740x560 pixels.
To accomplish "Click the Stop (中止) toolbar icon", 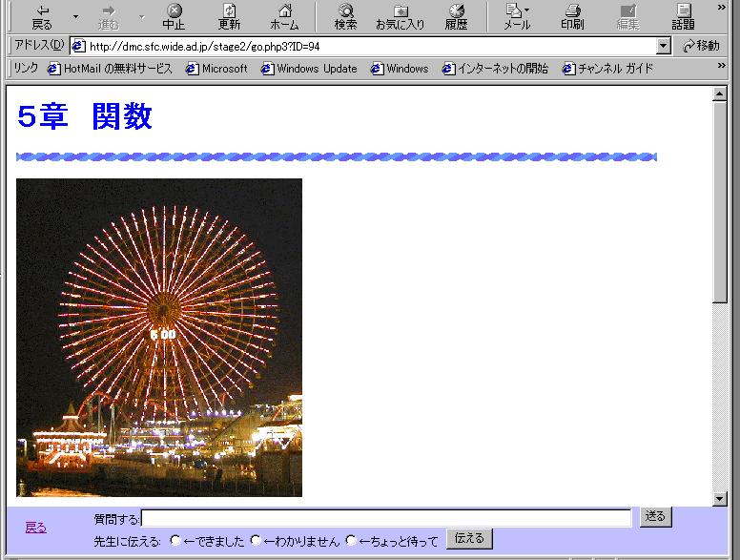I will tap(175, 17).
